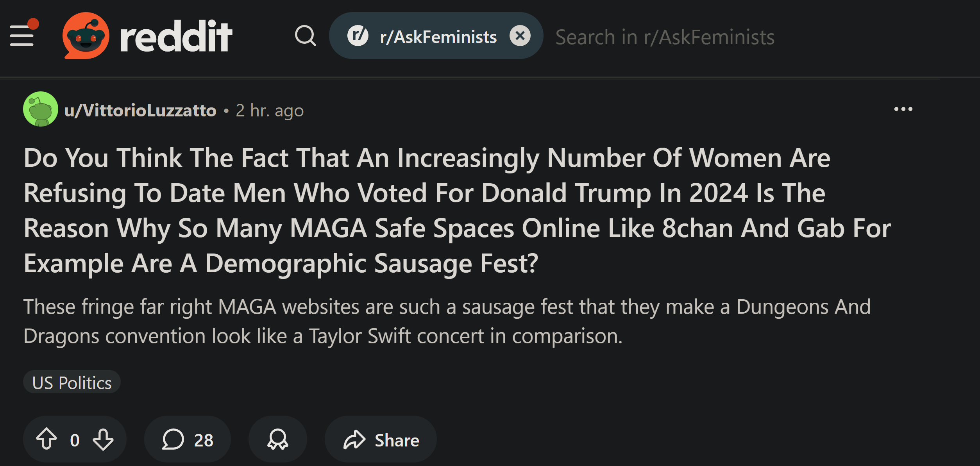
Task: Click the US Politics flair tag
Action: (72, 382)
